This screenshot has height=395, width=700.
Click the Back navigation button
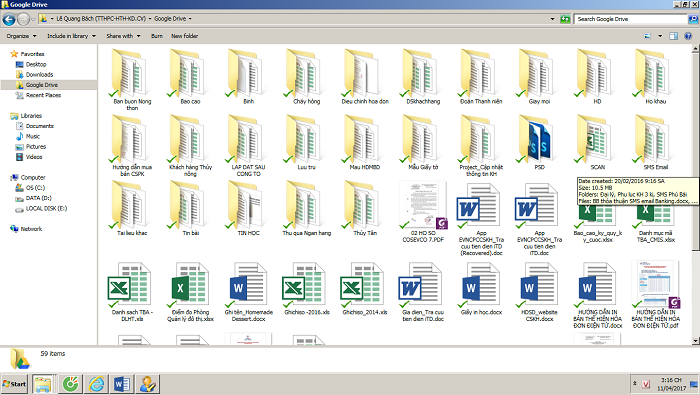coord(9,19)
